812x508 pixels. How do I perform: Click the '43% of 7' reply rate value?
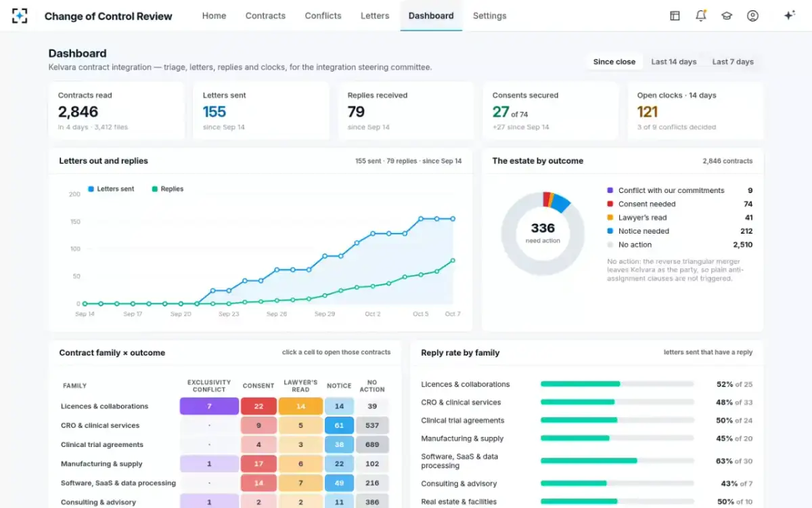pyautogui.click(x=736, y=484)
